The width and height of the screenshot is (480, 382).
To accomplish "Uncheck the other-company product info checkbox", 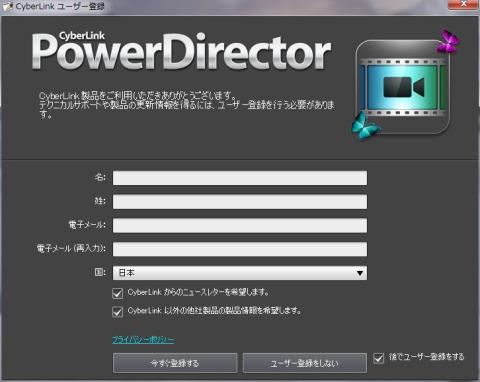I will 117,312.
